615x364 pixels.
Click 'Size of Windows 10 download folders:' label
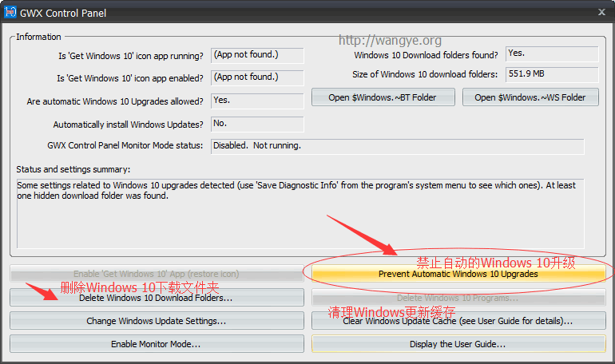(x=425, y=74)
